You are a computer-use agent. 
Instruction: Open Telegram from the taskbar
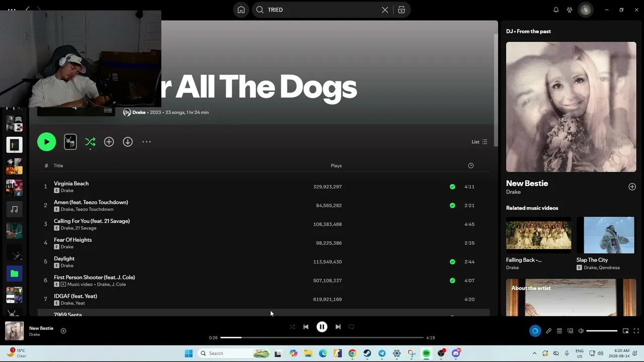pyautogui.click(x=382, y=353)
